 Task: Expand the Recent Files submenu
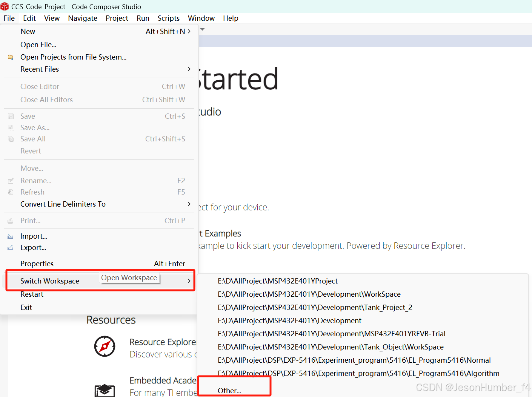[189, 69]
